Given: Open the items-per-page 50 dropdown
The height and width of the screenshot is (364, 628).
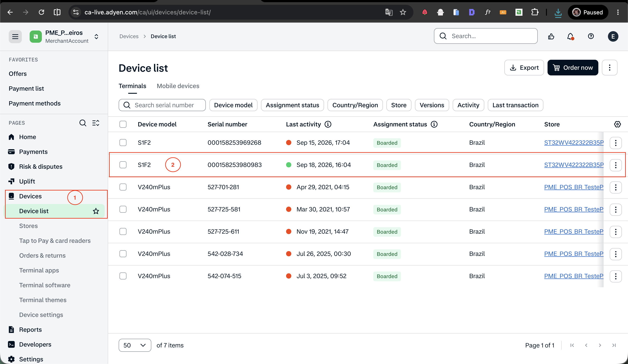Looking at the screenshot, I should (135, 345).
